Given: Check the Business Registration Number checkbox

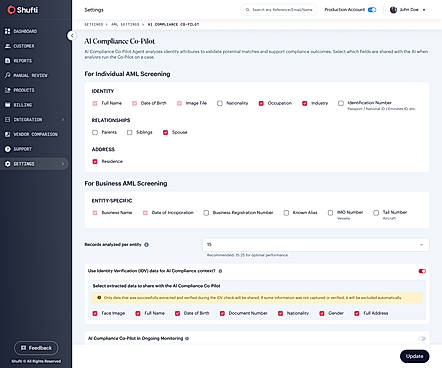Looking at the screenshot, I should pos(206,213).
